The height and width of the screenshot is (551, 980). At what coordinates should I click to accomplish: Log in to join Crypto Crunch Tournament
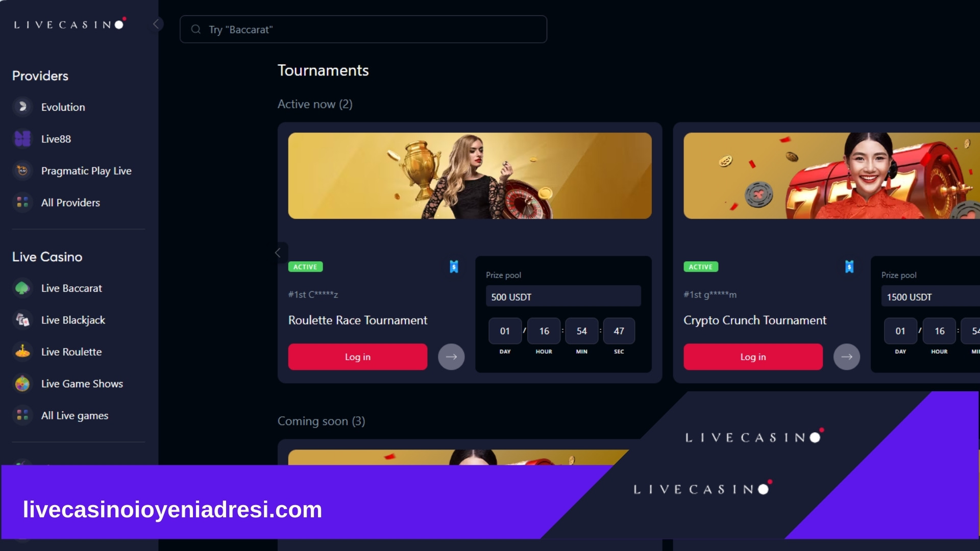pos(752,357)
